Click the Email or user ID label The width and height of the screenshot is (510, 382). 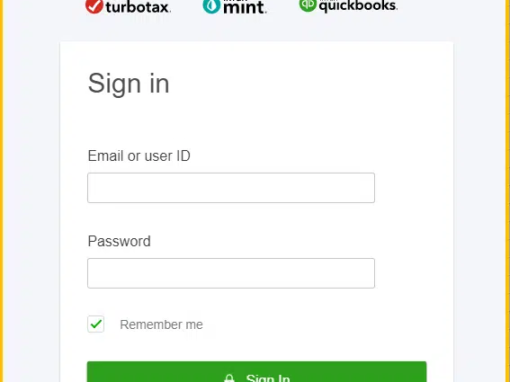click(139, 156)
